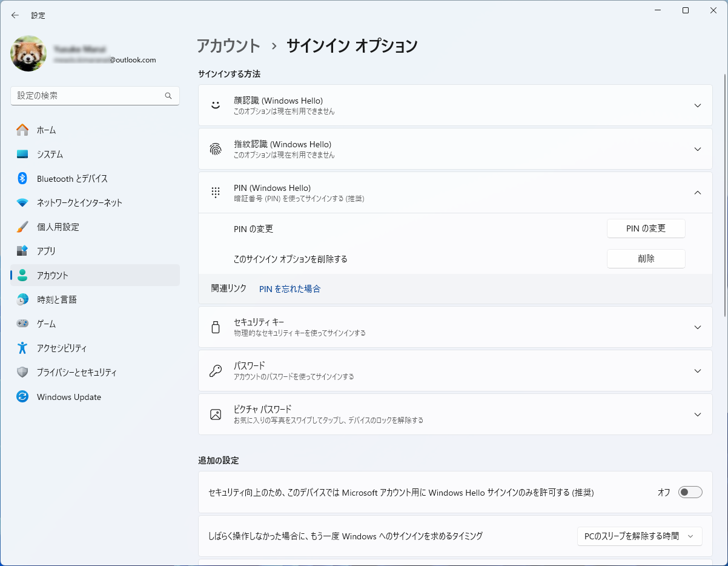Click the Bluetooth とデバイス icon in sidebar
The image size is (728, 566).
tap(22, 178)
